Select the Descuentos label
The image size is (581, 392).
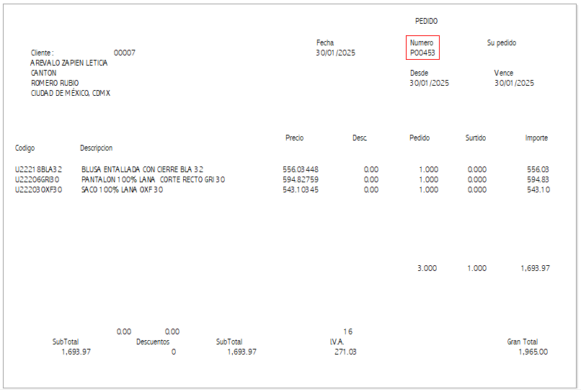coord(153,342)
